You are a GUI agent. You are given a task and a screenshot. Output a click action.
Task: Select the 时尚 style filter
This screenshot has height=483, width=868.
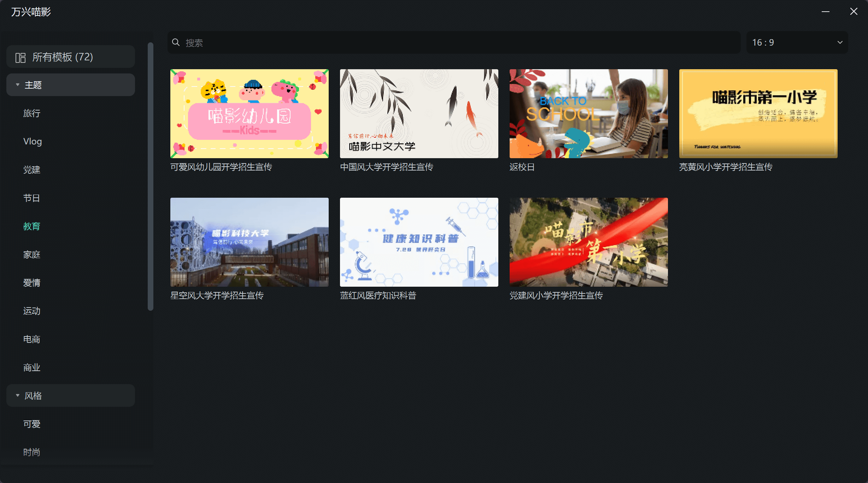(x=31, y=452)
